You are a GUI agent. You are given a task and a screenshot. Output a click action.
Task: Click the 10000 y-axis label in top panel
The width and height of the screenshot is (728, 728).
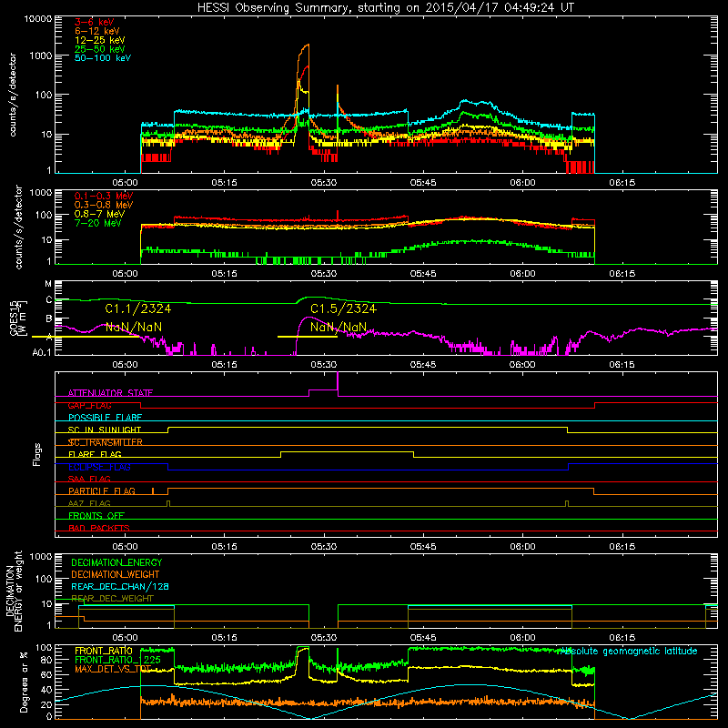38,19
